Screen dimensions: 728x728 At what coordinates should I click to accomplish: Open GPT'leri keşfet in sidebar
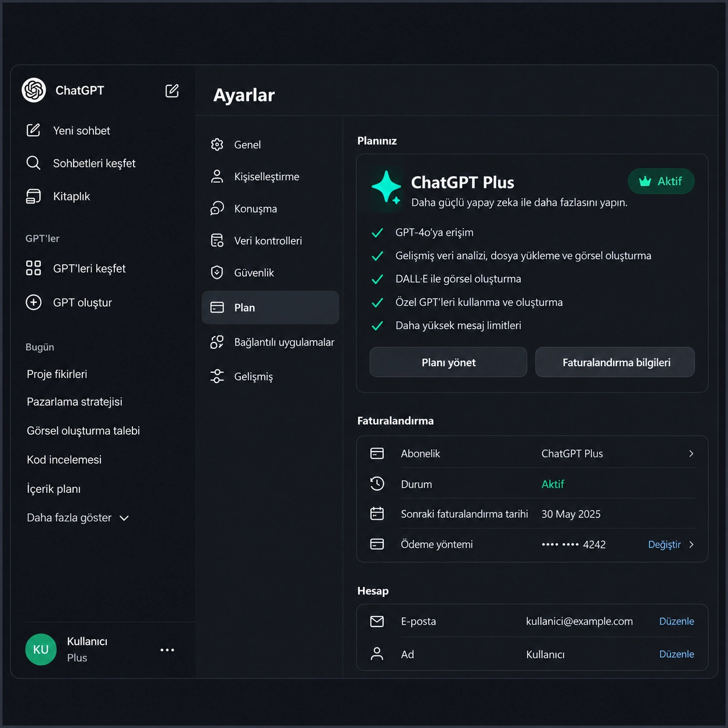pos(76,268)
